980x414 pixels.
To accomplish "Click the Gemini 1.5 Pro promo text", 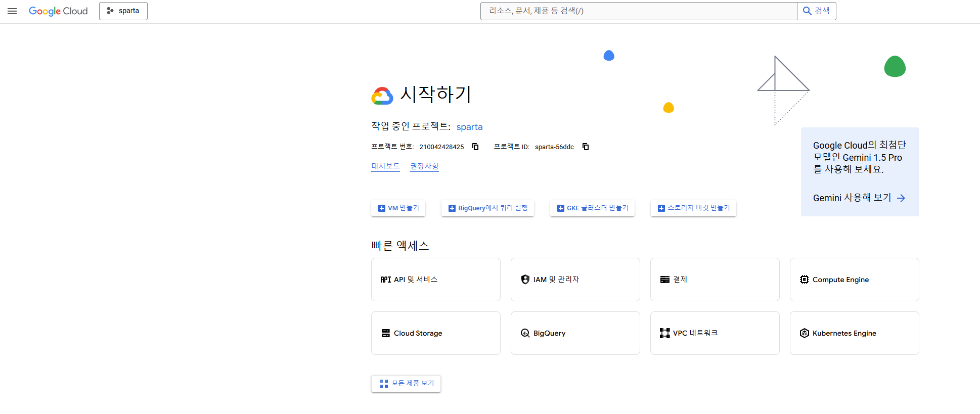I will coord(860,157).
